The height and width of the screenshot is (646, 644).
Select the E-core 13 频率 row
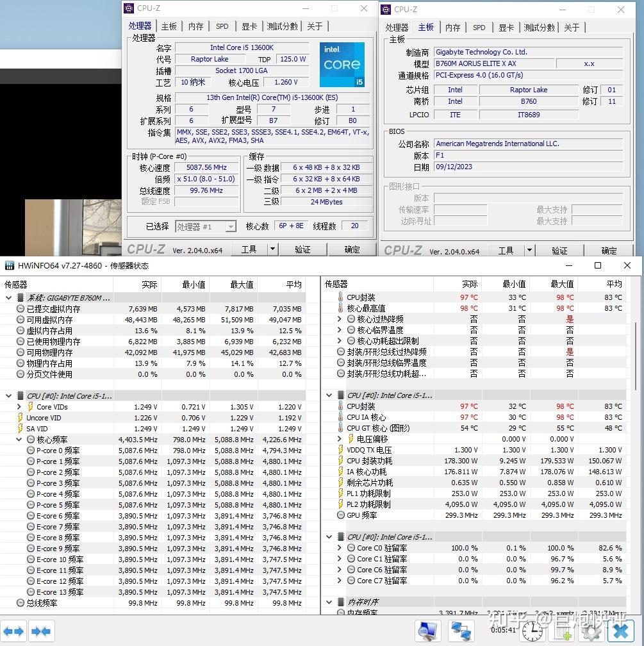(153, 592)
